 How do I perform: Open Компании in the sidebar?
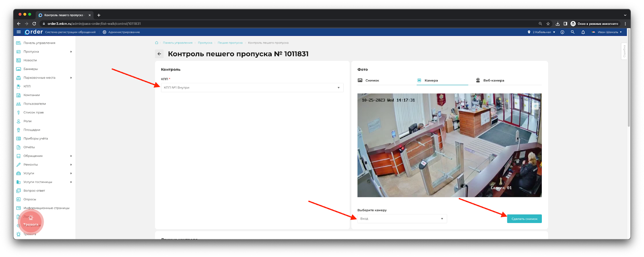[x=31, y=95]
